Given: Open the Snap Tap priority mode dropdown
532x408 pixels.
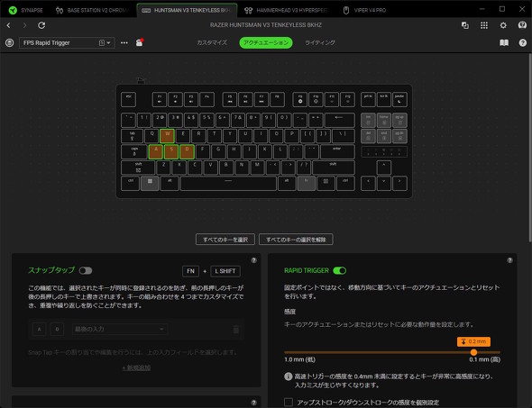Looking at the screenshot, I should pyautogui.click(x=119, y=329).
